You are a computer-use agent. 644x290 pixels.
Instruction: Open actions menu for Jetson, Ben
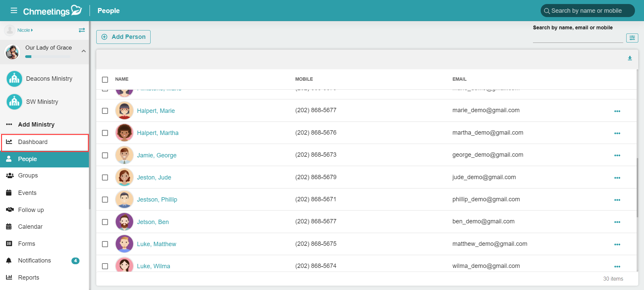pyautogui.click(x=617, y=222)
